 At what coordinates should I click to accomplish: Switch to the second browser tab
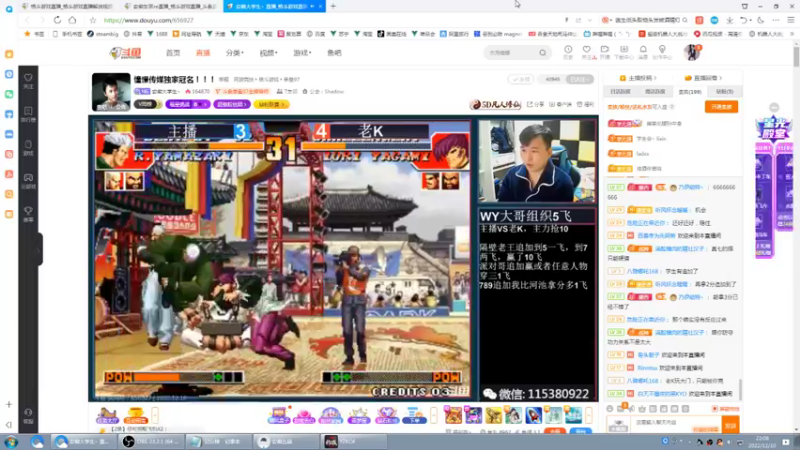point(170,6)
